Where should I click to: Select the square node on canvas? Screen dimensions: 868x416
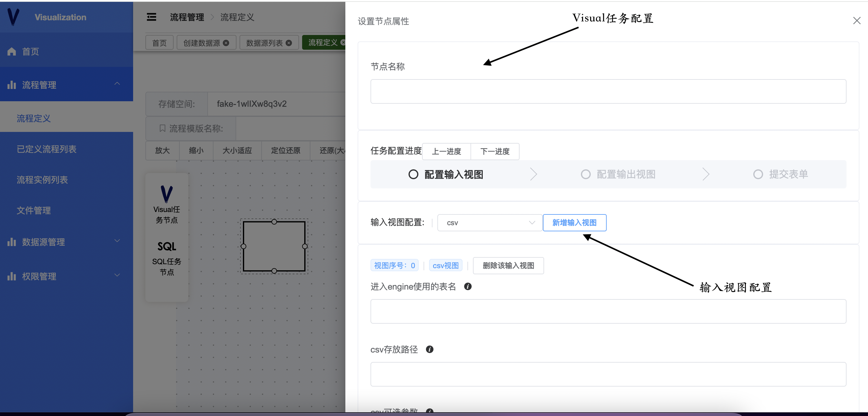point(274,246)
